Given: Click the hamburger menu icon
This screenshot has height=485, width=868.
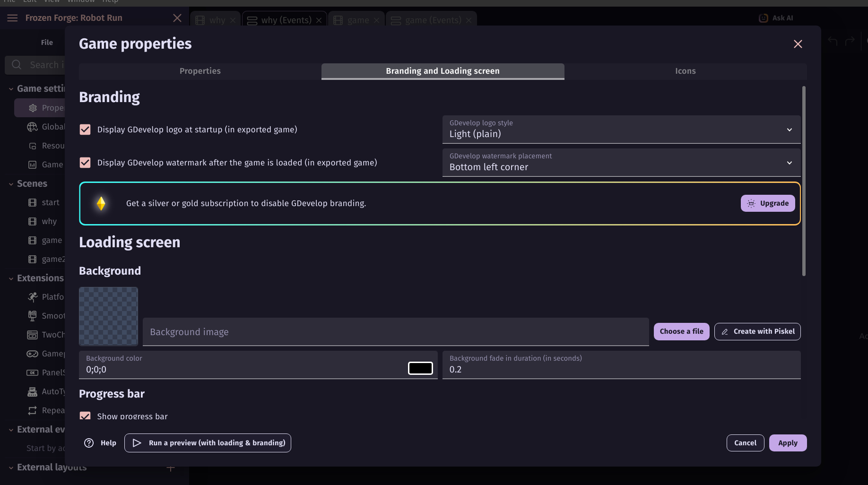Looking at the screenshot, I should (12, 18).
